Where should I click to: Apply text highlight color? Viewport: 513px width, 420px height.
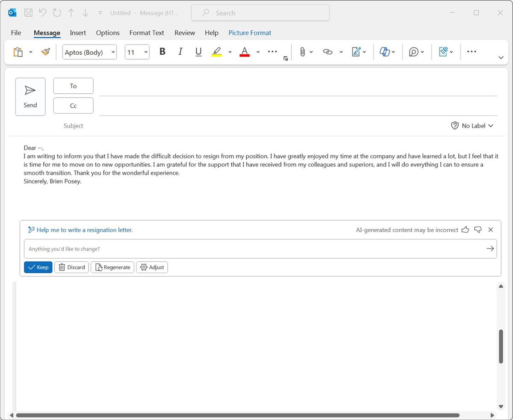[217, 51]
